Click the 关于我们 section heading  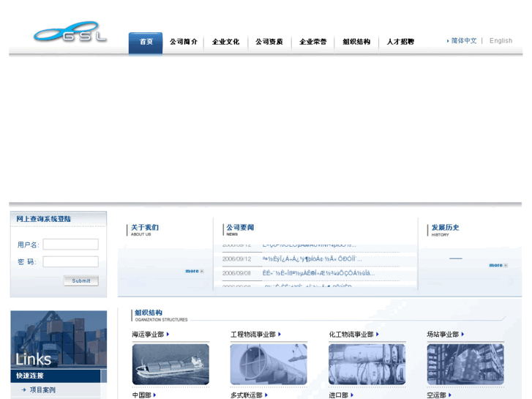click(145, 228)
